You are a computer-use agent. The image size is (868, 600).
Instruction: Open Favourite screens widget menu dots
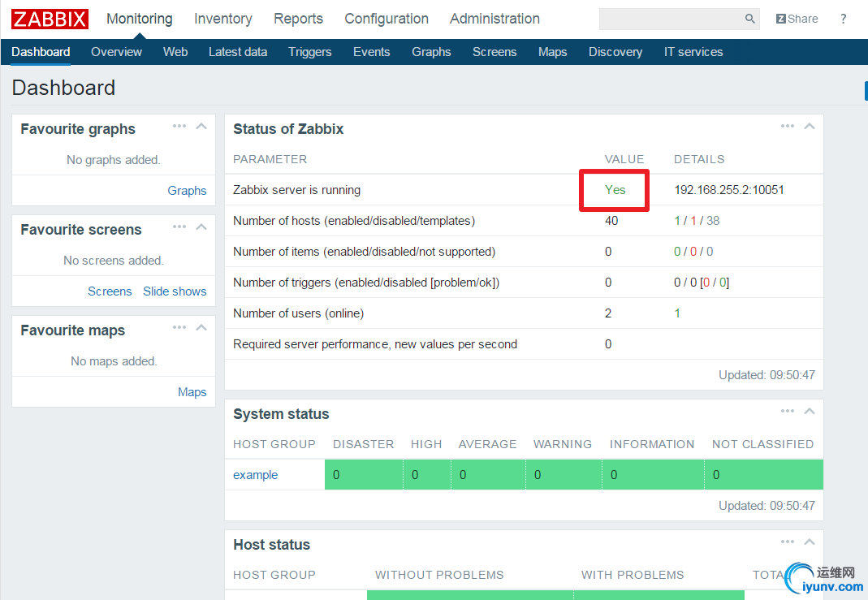coord(179,227)
